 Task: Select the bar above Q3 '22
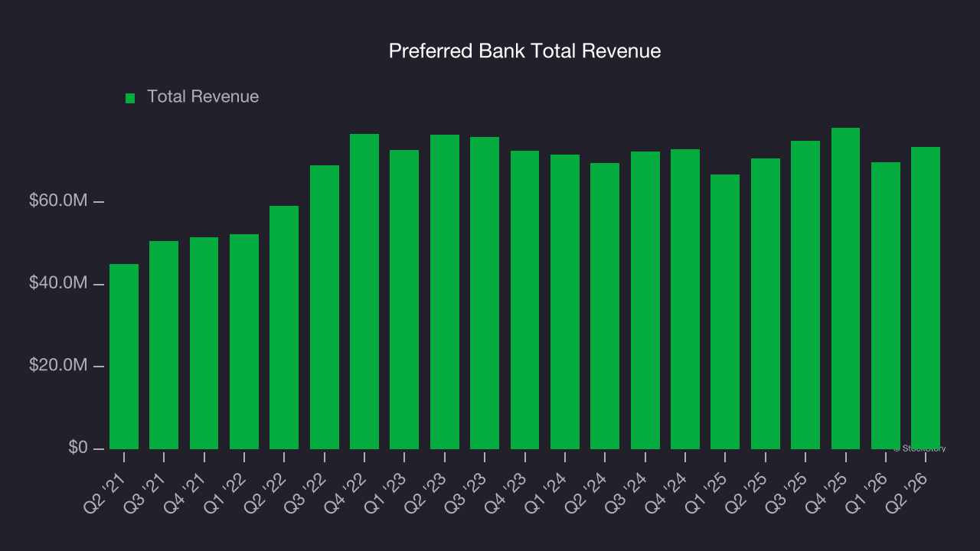[325, 307]
